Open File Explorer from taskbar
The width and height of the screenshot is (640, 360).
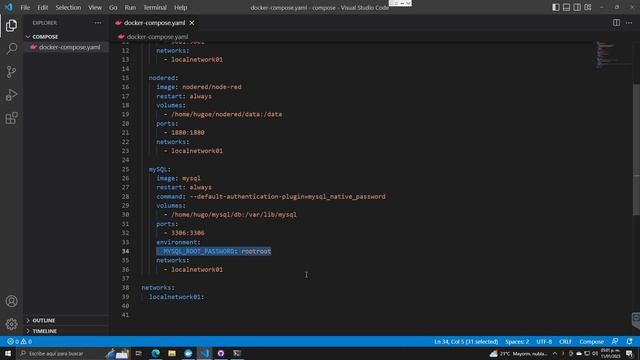[x=172, y=353]
